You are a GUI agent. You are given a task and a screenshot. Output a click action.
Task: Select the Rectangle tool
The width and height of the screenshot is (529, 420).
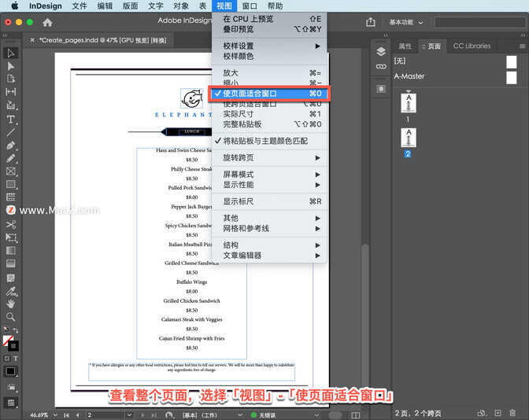pyautogui.click(x=11, y=184)
